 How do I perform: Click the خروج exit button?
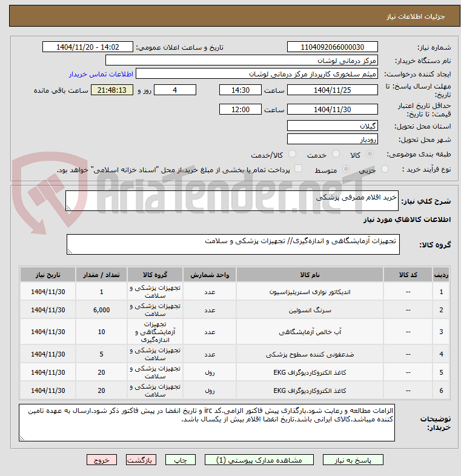102,460
